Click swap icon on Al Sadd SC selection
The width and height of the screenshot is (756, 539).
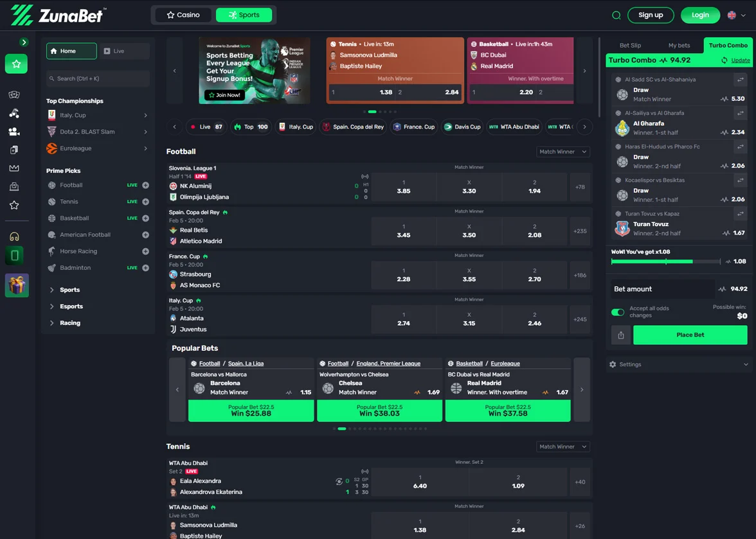pos(739,80)
